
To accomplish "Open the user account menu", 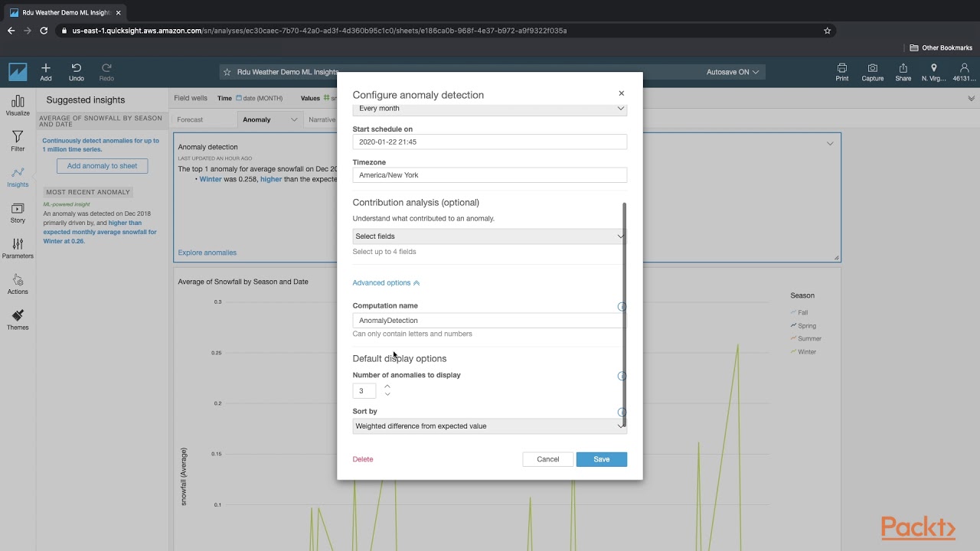I will pyautogui.click(x=964, y=72).
